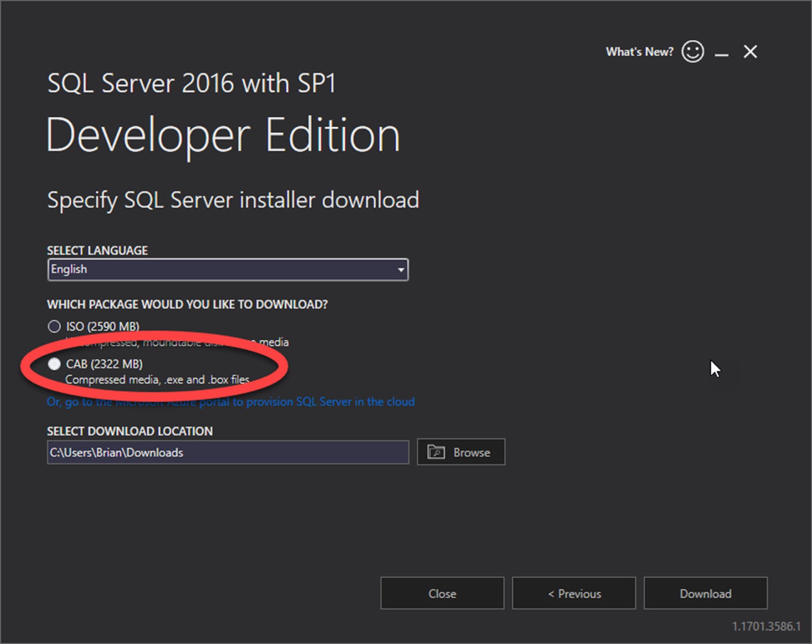This screenshot has height=644, width=812.
Task: Click the SELECT DOWNLOAD LOCATION label
Action: pyautogui.click(x=129, y=431)
